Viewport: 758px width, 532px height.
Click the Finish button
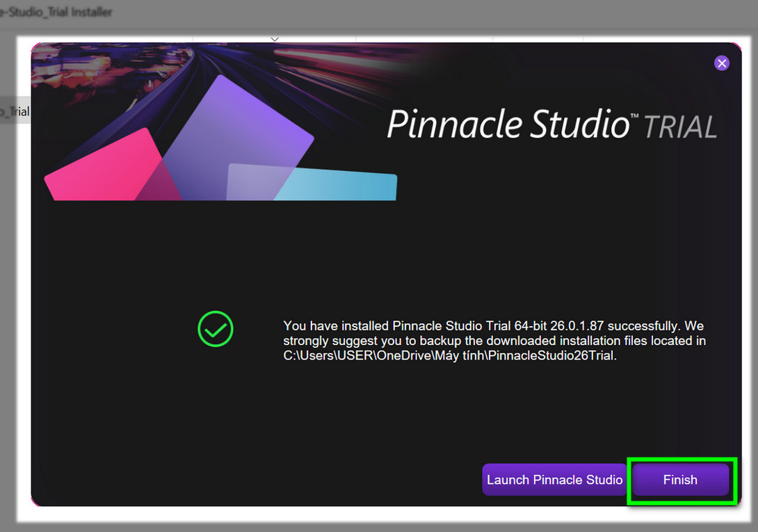click(x=680, y=480)
